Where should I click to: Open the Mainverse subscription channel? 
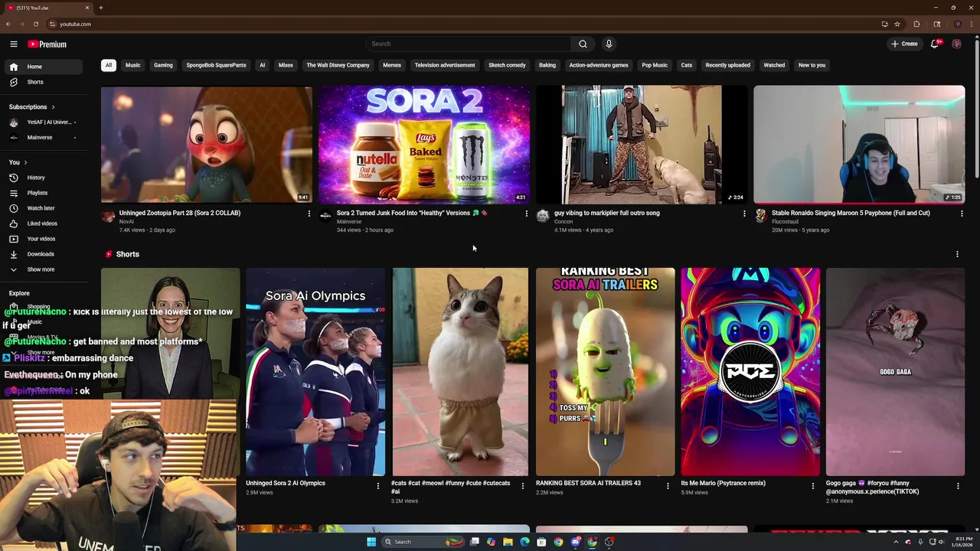pyautogui.click(x=42, y=138)
